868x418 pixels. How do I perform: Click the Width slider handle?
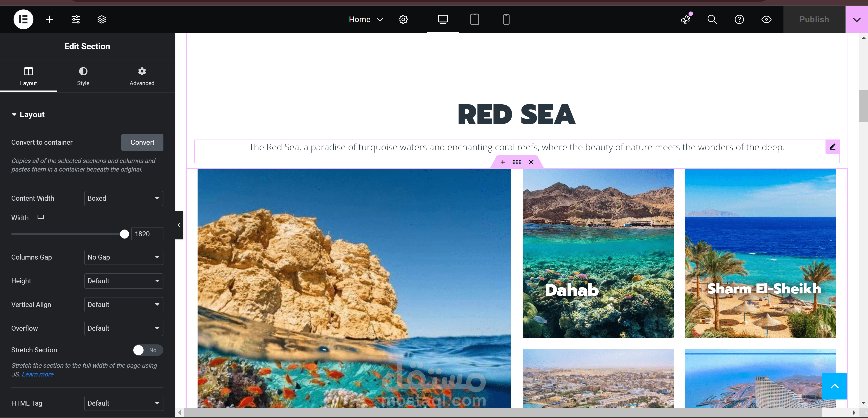tap(124, 234)
